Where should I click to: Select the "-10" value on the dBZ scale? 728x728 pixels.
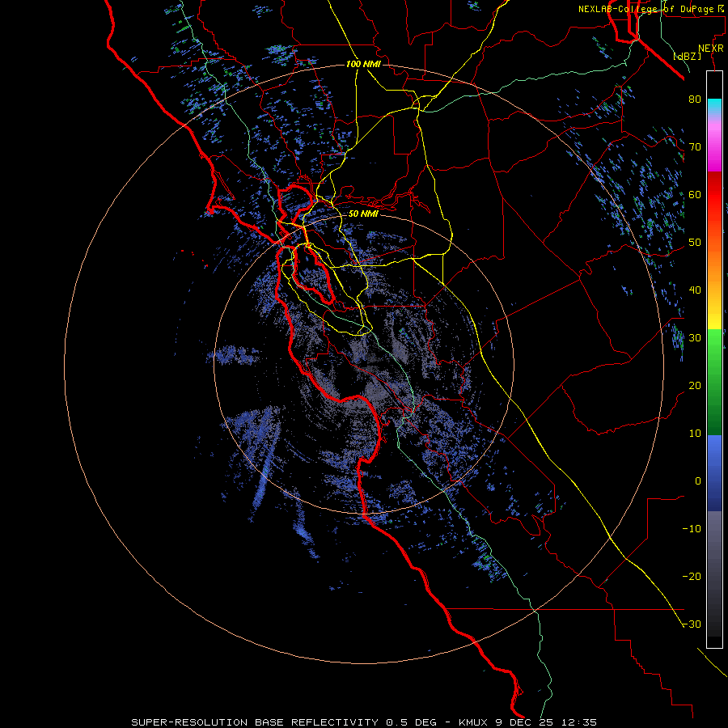tap(692, 529)
